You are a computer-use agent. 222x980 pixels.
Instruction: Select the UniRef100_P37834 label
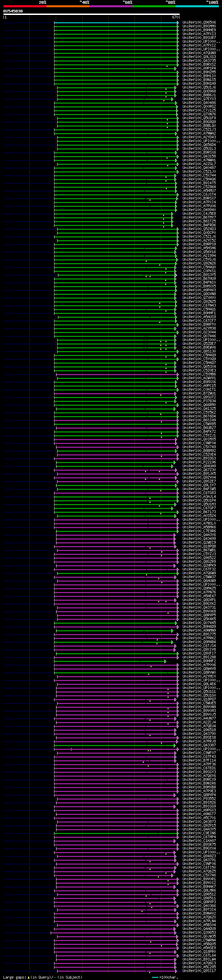199,401
